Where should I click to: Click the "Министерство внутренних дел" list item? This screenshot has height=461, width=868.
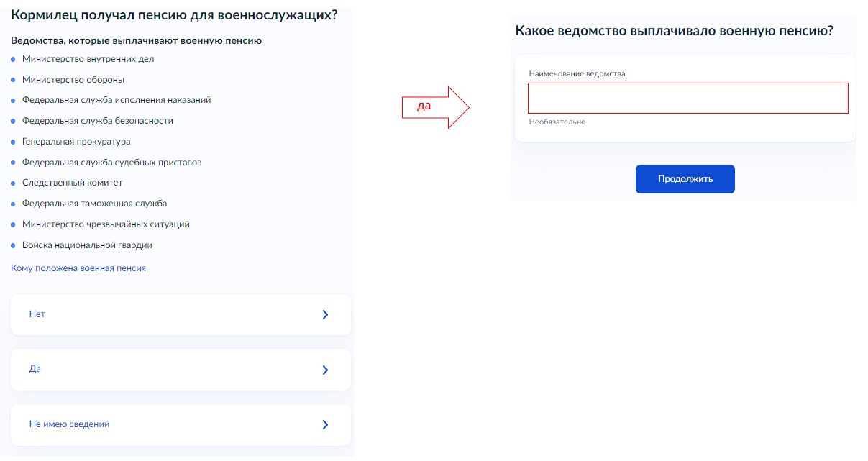click(88, 59)
